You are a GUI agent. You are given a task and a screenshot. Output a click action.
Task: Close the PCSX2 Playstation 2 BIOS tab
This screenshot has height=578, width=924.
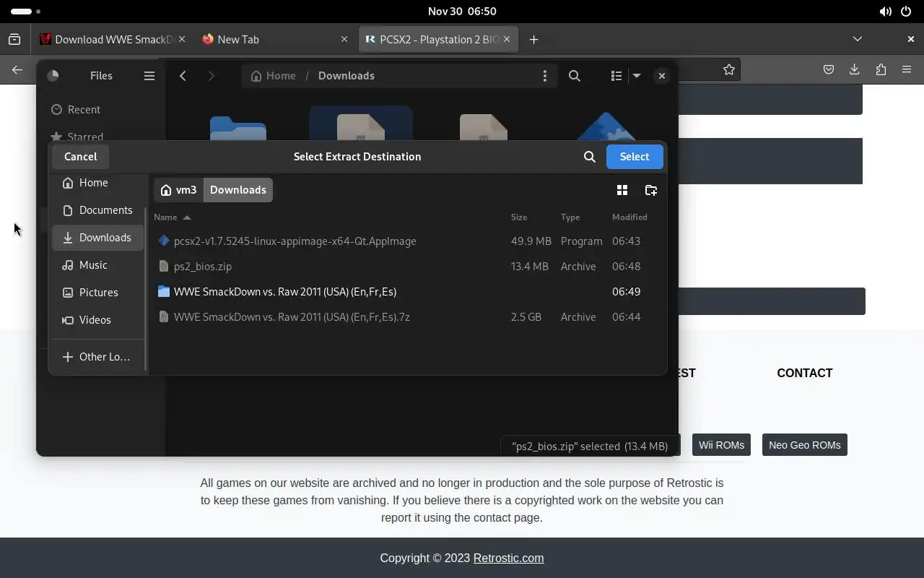pos(507,40)
